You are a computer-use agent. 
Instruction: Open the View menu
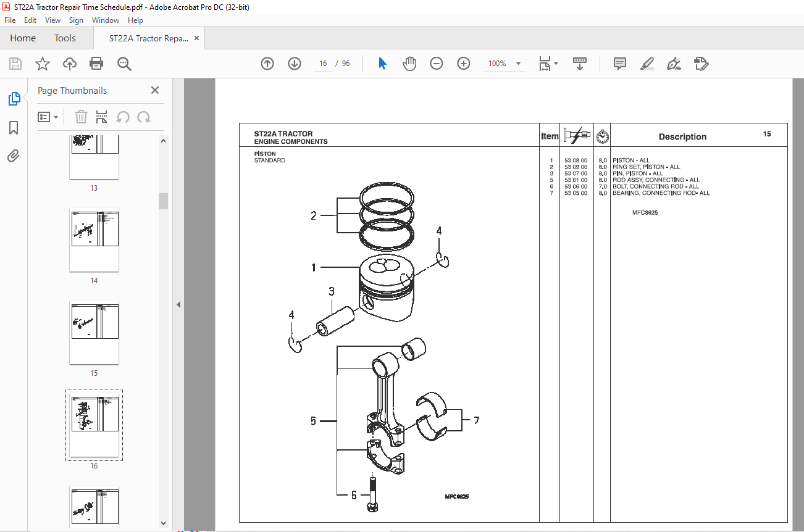point(53,20)
